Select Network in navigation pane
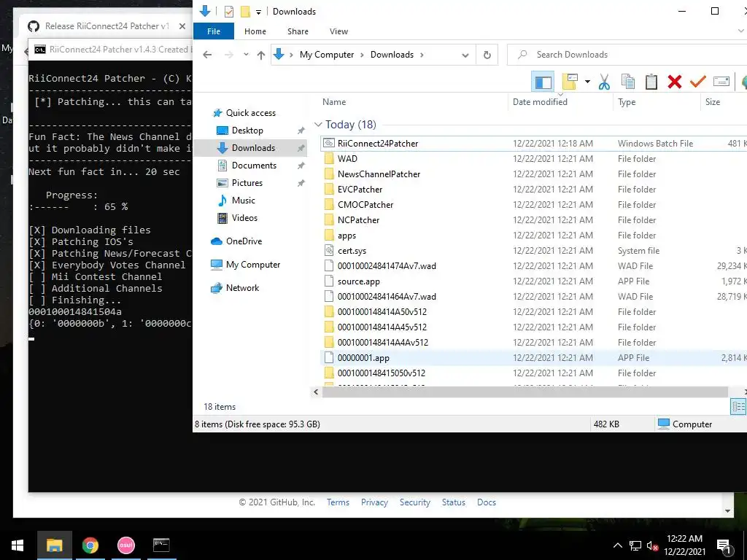 pyautogui.click(x=242, y=288)
